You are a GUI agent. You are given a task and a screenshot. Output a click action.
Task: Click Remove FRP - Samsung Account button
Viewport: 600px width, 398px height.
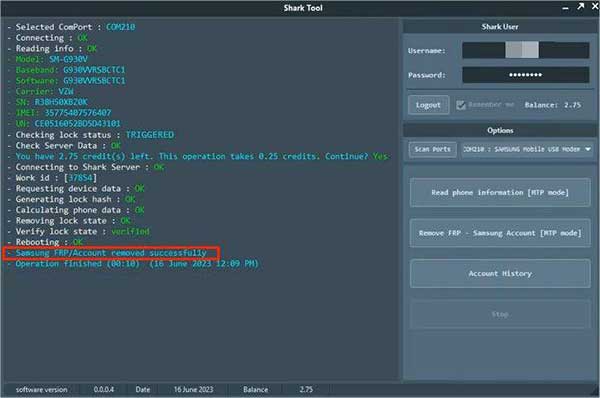pyautogui.click(x=500, y=233)
